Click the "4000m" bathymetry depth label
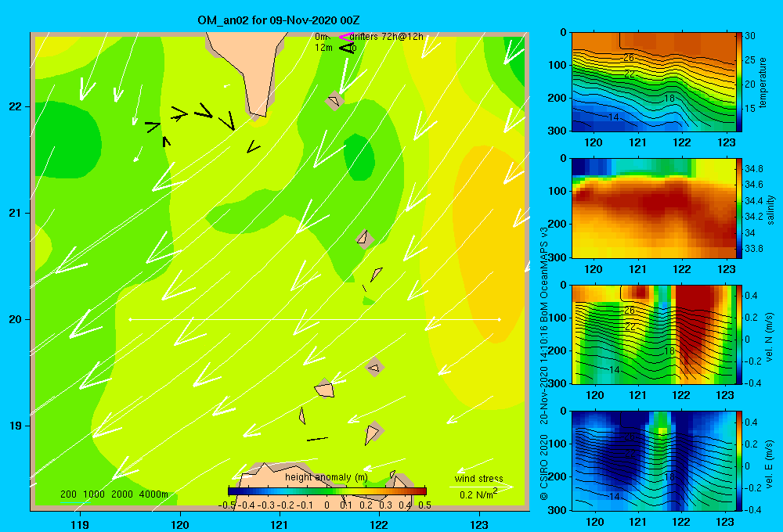 click(153, 494)
